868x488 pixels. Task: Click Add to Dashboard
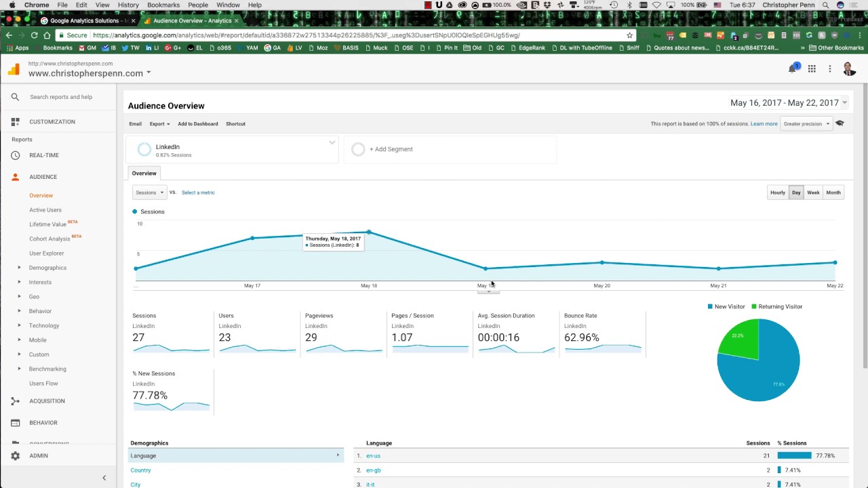[198, 124]
